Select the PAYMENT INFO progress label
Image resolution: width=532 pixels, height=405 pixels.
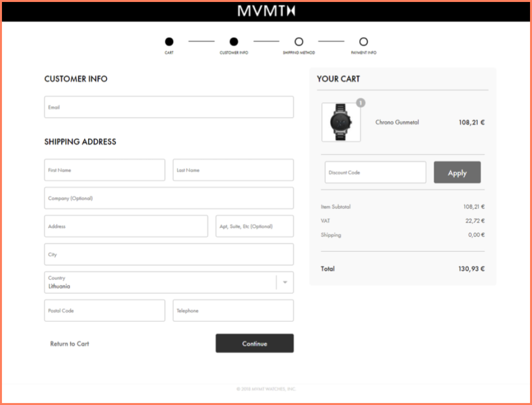tap(364, 51)
